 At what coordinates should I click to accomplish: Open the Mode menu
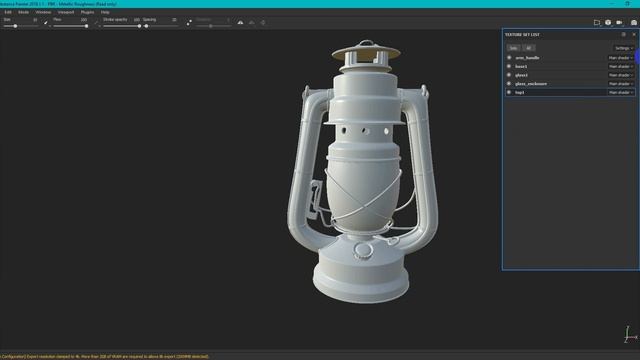click(23, 12)
